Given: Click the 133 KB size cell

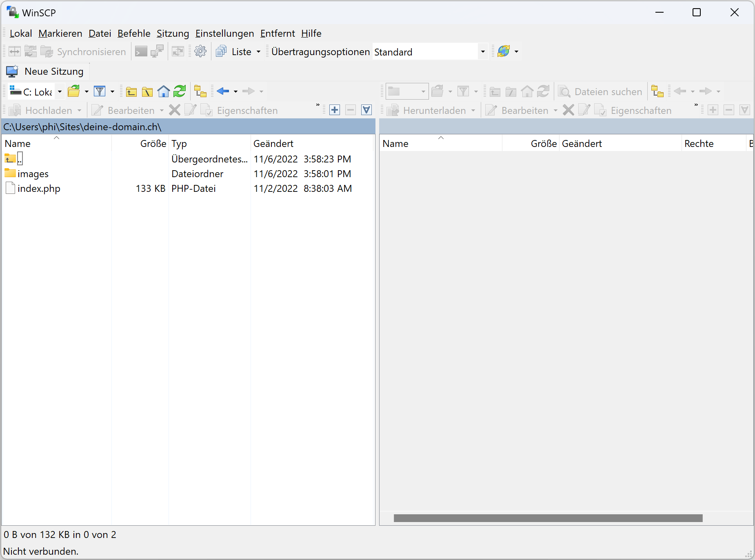Looking at the screenshot, I should tap(150, 189).
